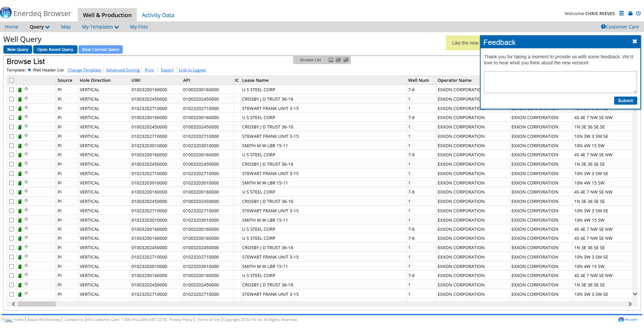
Task: Check the first row's checkbox
Action: 12,90
